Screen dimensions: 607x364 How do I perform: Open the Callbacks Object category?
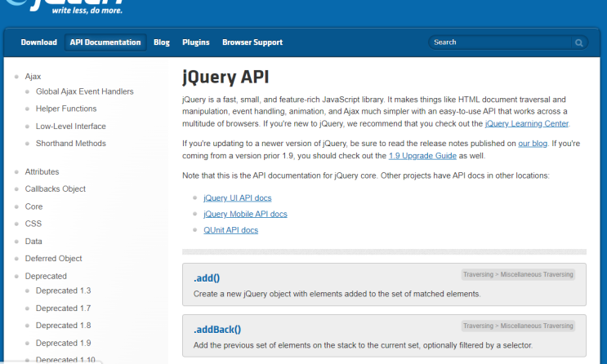pos(56,189)
